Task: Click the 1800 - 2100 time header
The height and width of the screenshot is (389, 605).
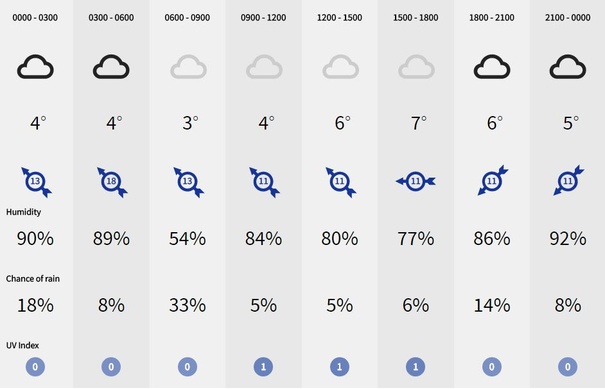Action: click(x=492, y=18)
